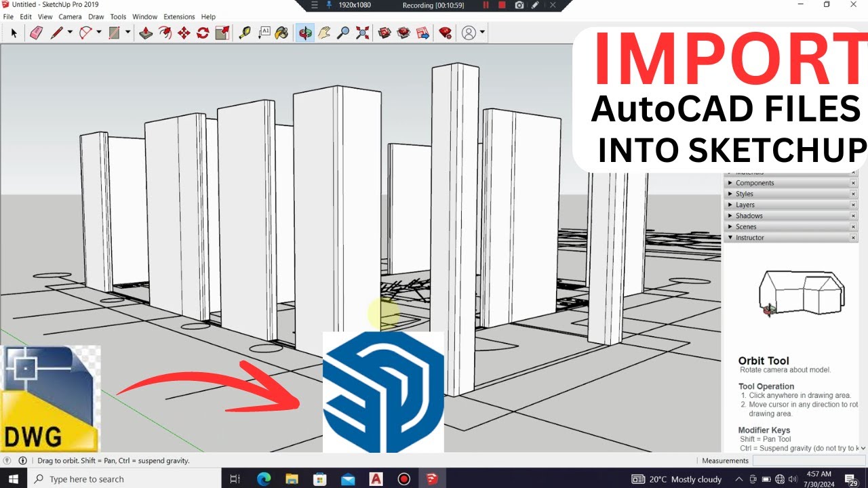The height and width of the screenshot is (488, 868).
Task: Toggle the Orbit tool
Action: click(305, 32)
